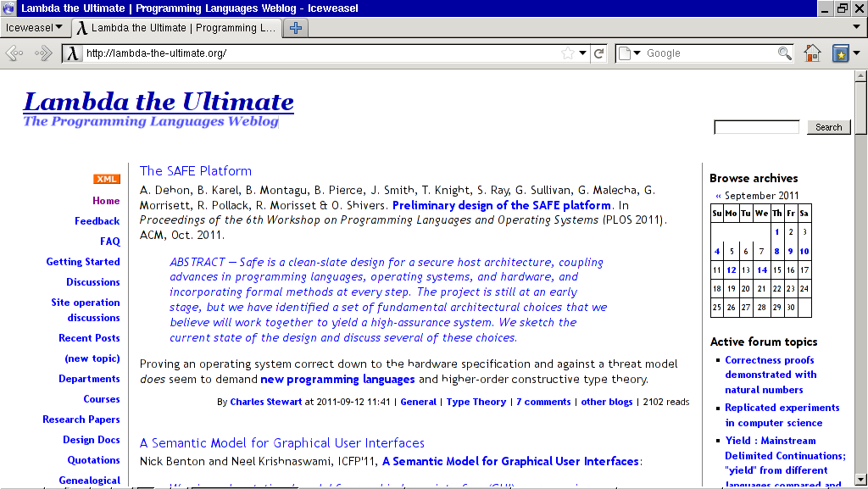Bookmark this page with the star icon
The height and width of the screenshot is (489, 868).
(567, 53)
